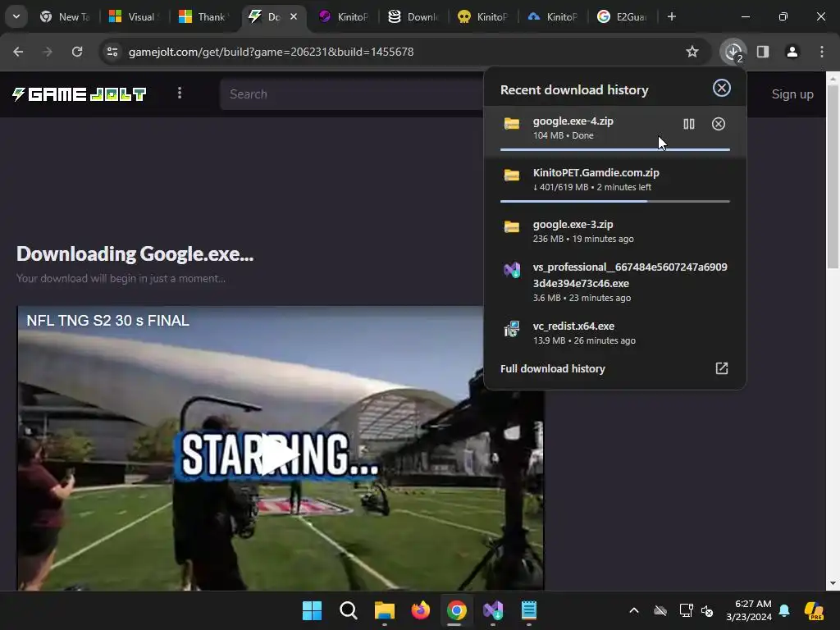Open the Copilot preview icon in taskbar
Screen dimensions: 840x630
point(815,610)
